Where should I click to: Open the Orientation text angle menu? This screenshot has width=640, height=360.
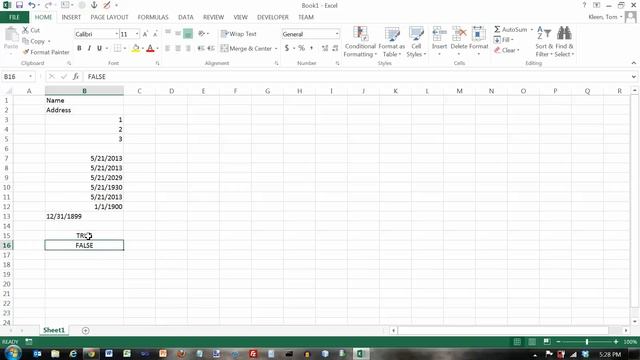(x=203, y=34)
